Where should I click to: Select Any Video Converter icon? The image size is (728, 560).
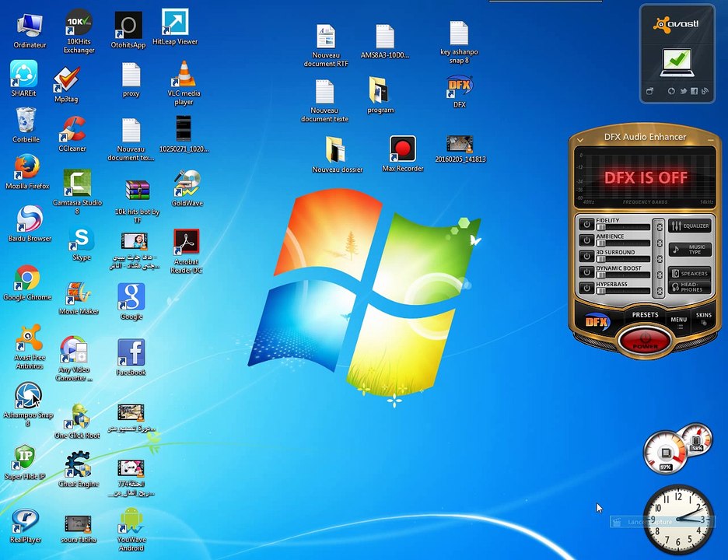(x=74, y=359)
